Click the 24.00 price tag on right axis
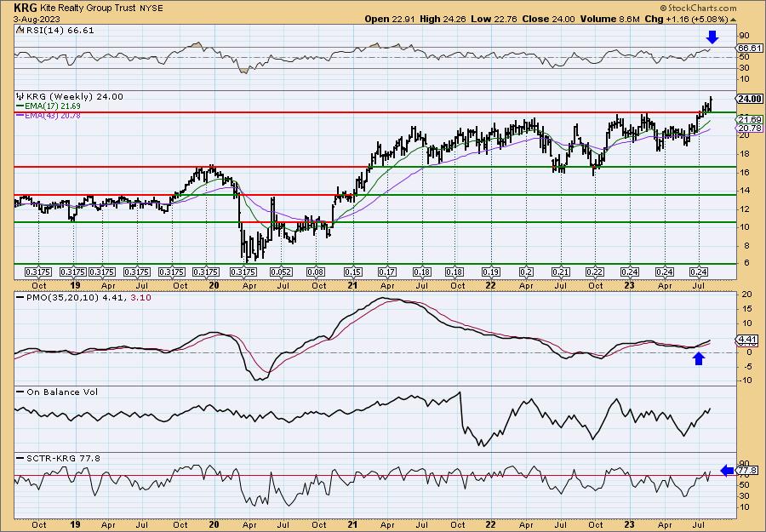This screenshot has width=766, height=532. click(749, 100)
